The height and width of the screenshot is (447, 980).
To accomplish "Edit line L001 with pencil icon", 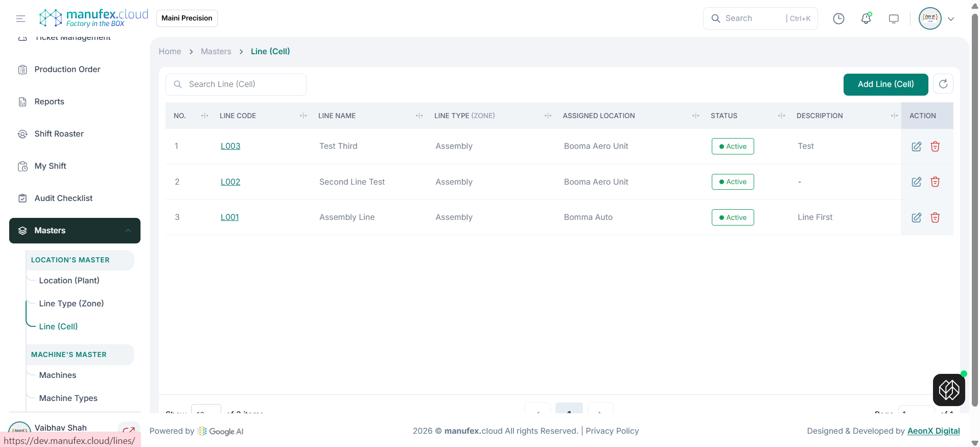I will pos(916,218).
